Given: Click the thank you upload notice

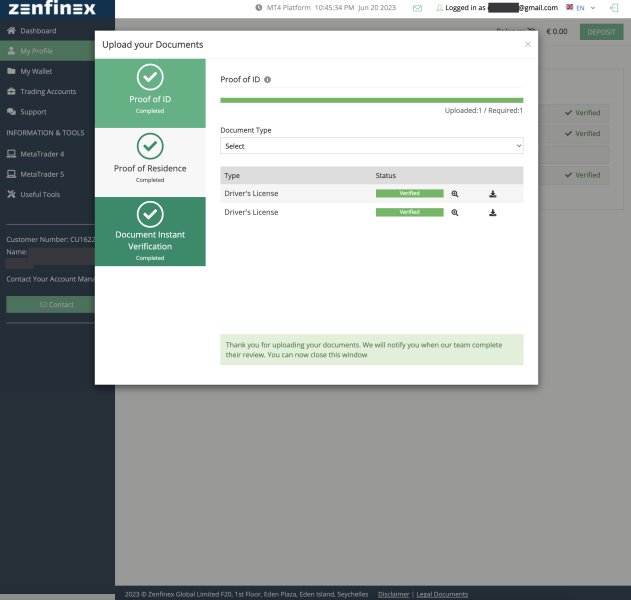Looking at the screenshot, I should [371, 350].
